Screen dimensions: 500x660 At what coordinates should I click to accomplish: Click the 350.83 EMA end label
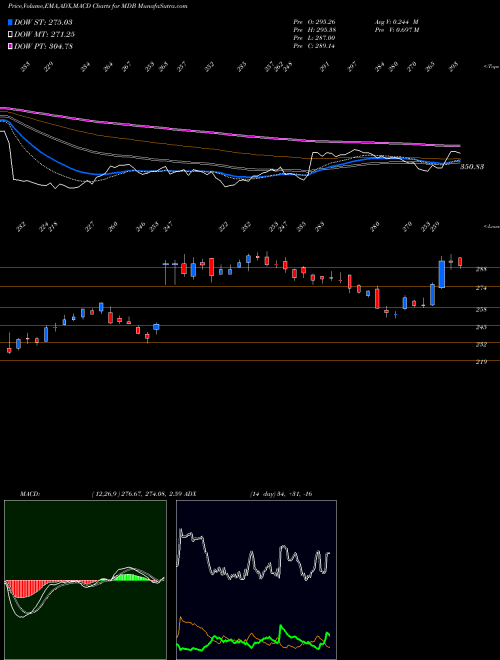pos(472,167)
